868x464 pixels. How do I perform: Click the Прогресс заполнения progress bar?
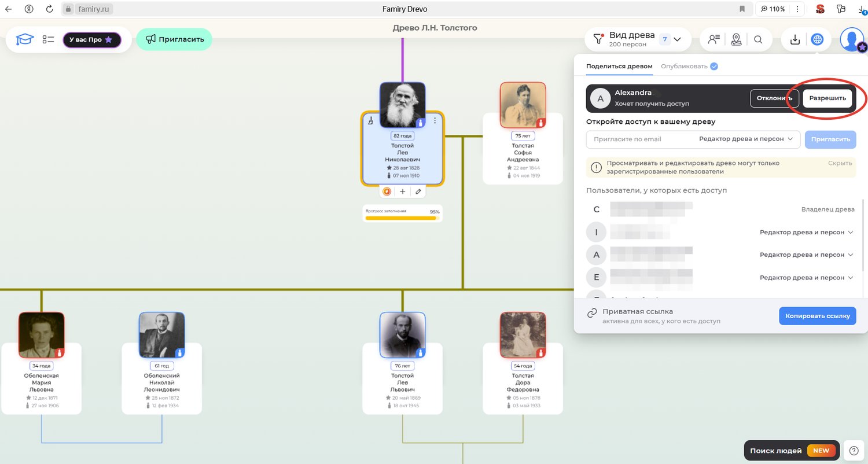tap(402, 218)
